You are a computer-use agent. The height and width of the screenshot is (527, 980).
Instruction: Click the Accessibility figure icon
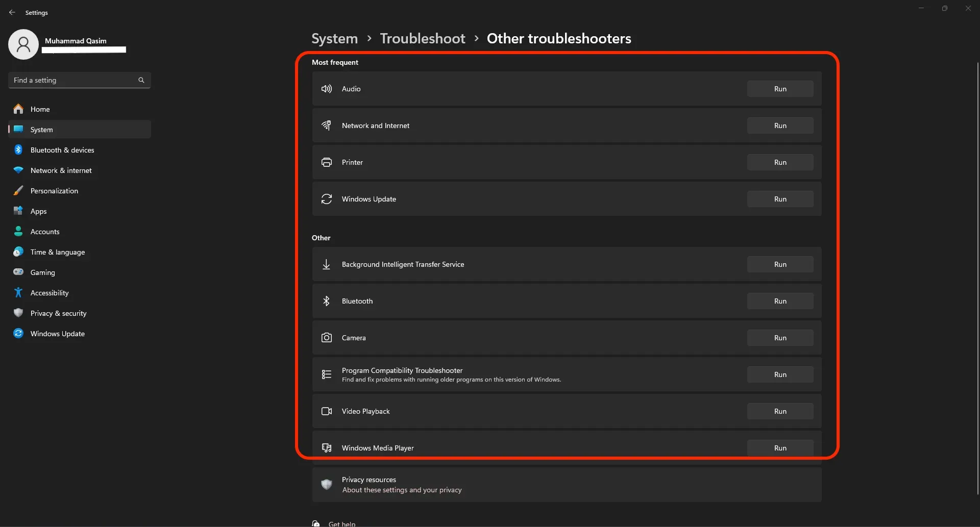tap(18, 292)
